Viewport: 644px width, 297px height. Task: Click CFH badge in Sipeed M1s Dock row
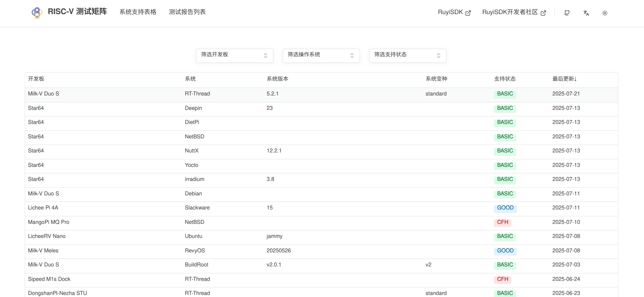pos(502,279)
